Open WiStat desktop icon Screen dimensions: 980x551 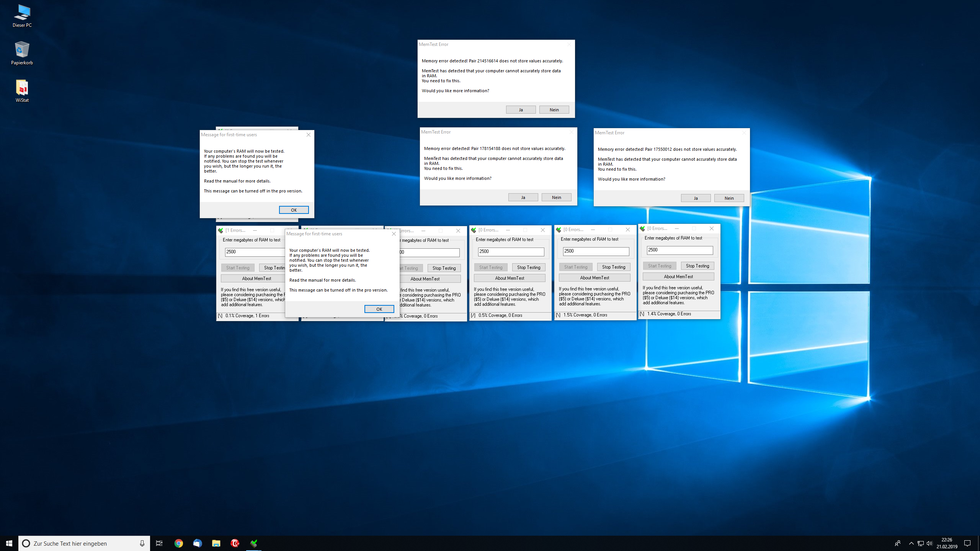(22, 90)
